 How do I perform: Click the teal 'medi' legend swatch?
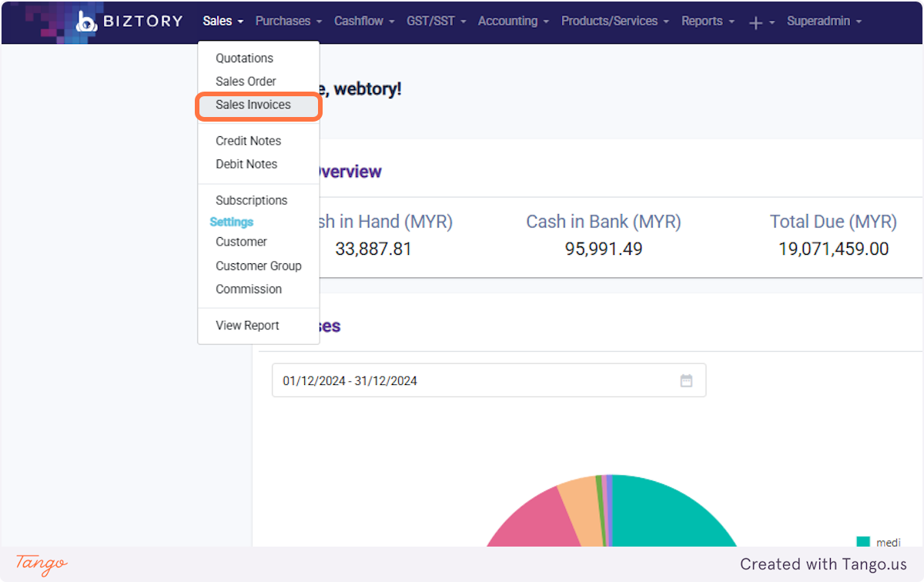point(863,543)
